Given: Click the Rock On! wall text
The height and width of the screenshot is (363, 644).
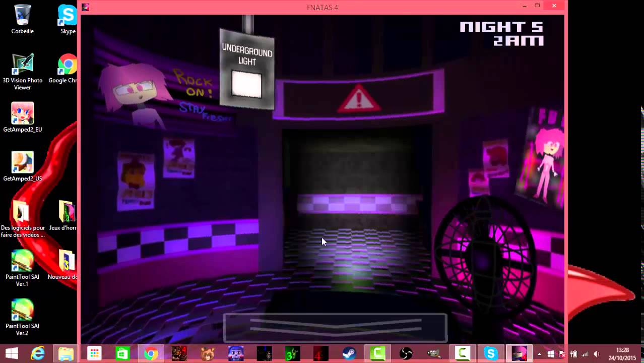Looking at the screenshot, I should click(193, 83).
